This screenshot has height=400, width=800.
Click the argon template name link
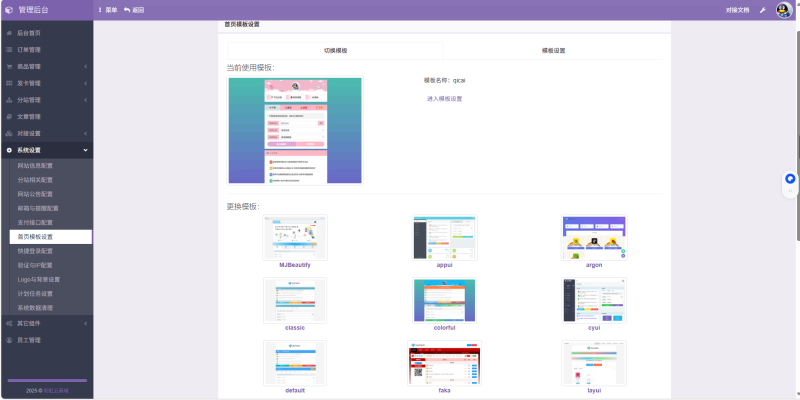pos(594,265)
